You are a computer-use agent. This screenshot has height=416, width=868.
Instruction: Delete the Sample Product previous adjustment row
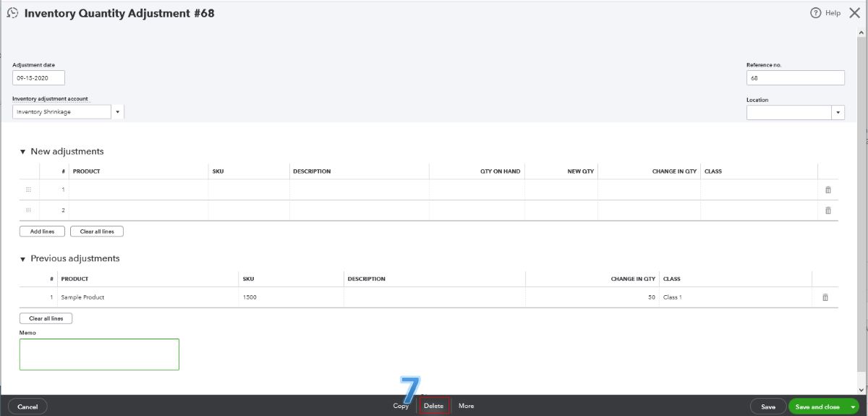(825, 297)
